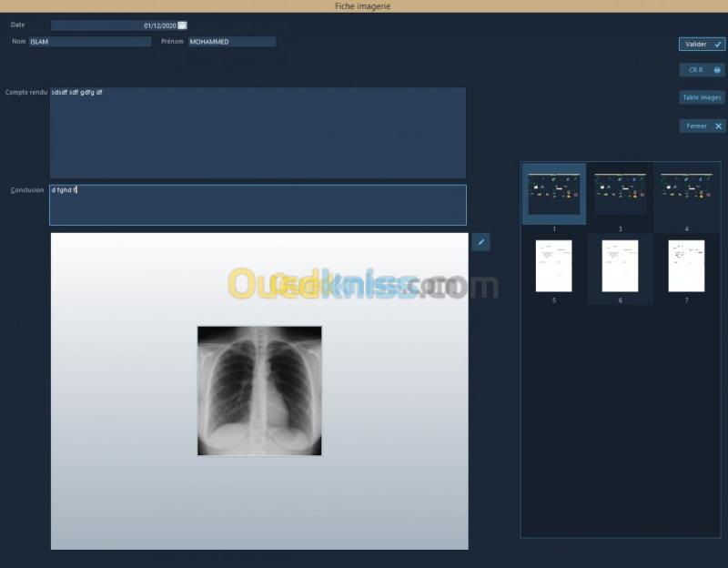The image size is (728, 568).
Task: Open the calendar picker beside the date
Action: click(x=183, y=25)
